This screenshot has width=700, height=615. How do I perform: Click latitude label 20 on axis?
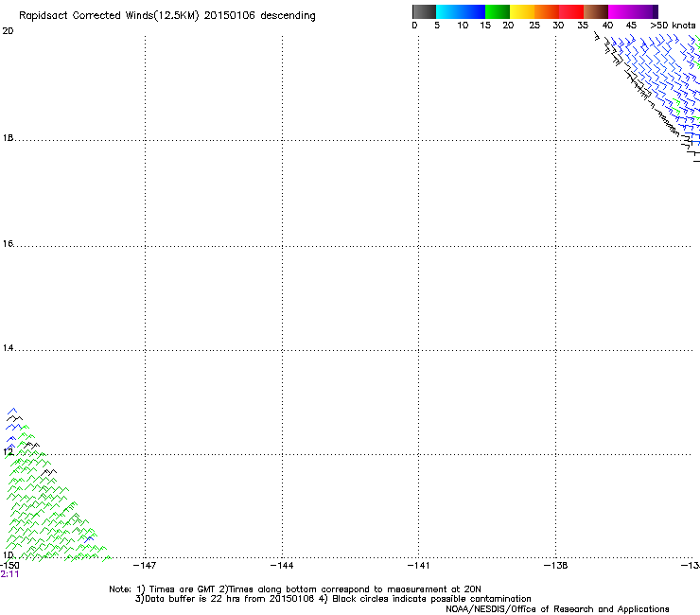(8, 31)
